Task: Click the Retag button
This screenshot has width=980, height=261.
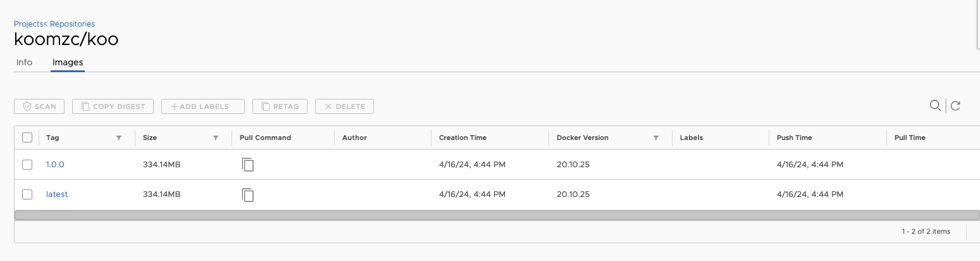Action: point(280,106)
